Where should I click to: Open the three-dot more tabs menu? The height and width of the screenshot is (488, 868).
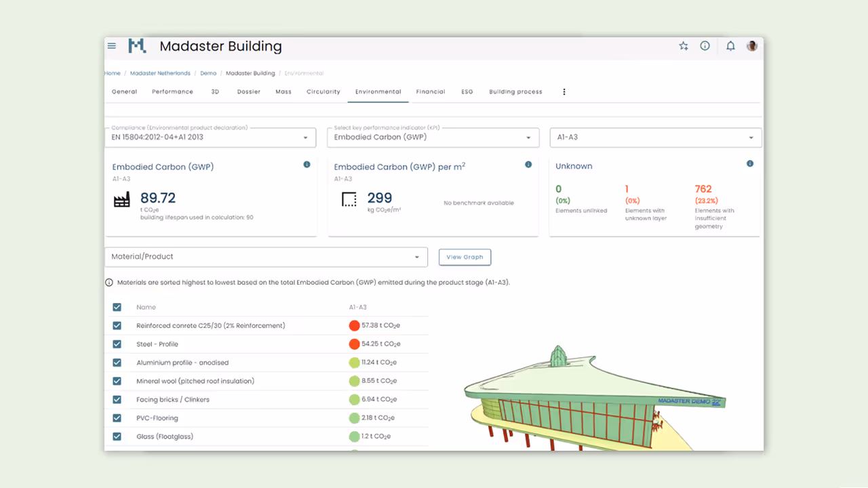pyautogui.click(x=564, y=91)
